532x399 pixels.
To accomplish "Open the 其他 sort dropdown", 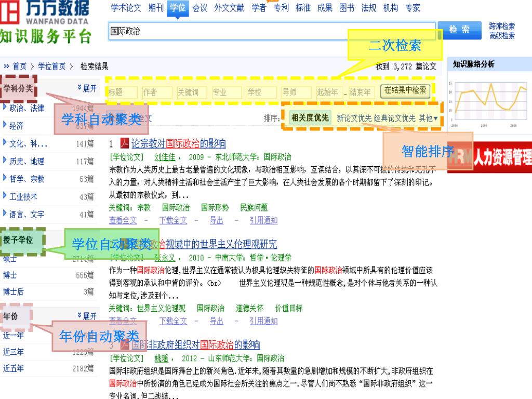I will (428, 118).
